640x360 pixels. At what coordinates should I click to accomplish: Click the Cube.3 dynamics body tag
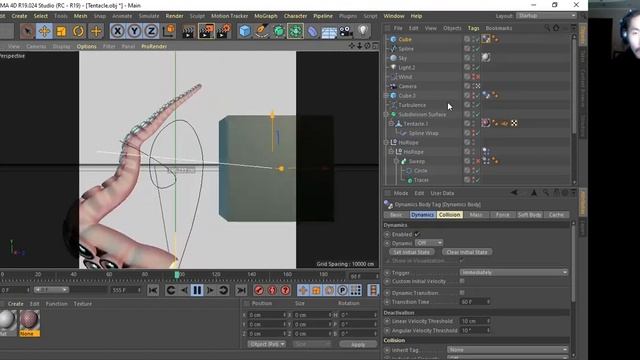(486, 95)
